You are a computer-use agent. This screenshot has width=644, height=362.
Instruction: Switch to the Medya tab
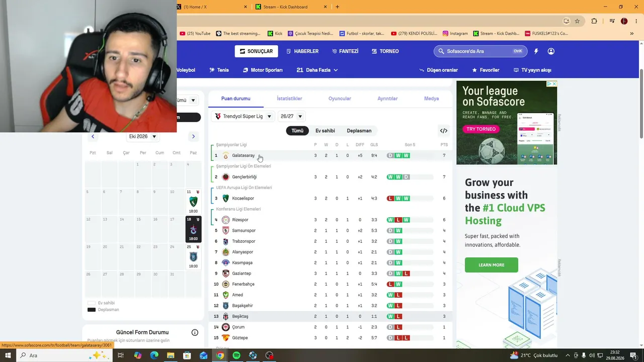[432, 99]
